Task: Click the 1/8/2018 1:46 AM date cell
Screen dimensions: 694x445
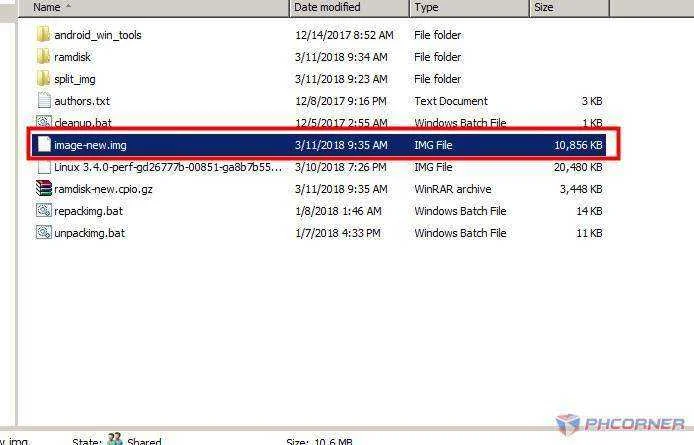Action: [x=338, y=211]
